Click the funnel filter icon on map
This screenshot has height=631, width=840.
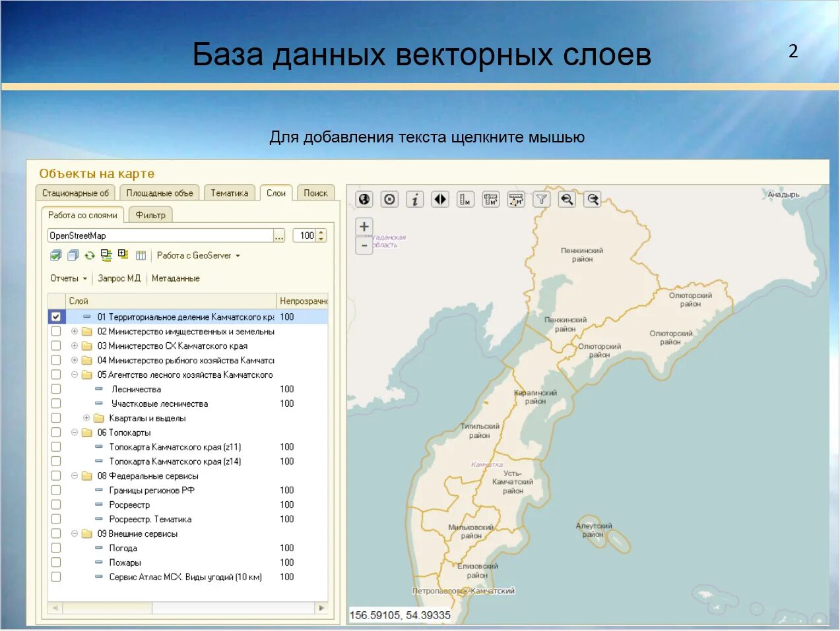[x=541, y=199]
